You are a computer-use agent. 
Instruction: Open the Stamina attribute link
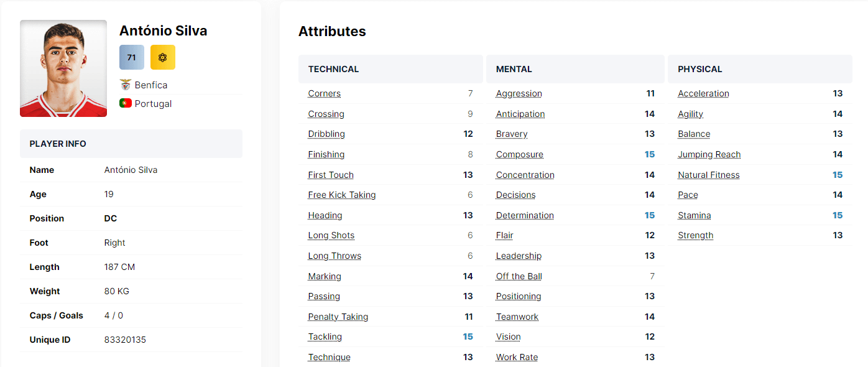694,215
